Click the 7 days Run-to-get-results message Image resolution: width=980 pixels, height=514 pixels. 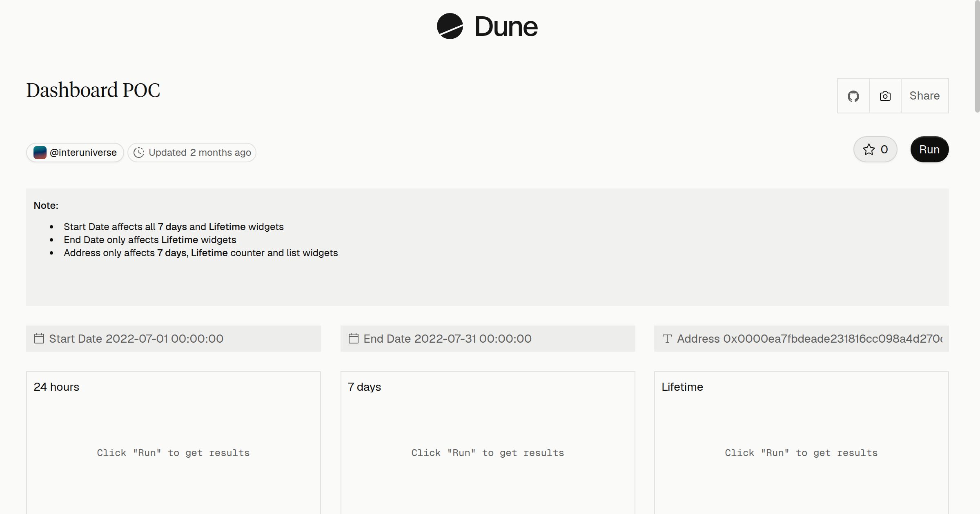point(488,453)
